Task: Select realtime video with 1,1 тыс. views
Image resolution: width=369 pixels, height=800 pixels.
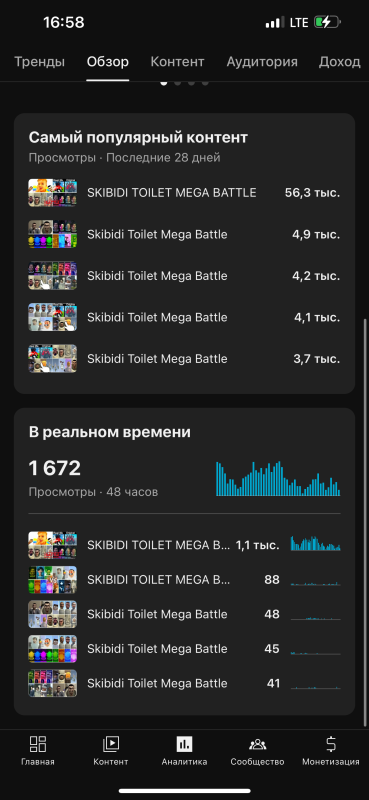Action: click(x=184, y=545)
